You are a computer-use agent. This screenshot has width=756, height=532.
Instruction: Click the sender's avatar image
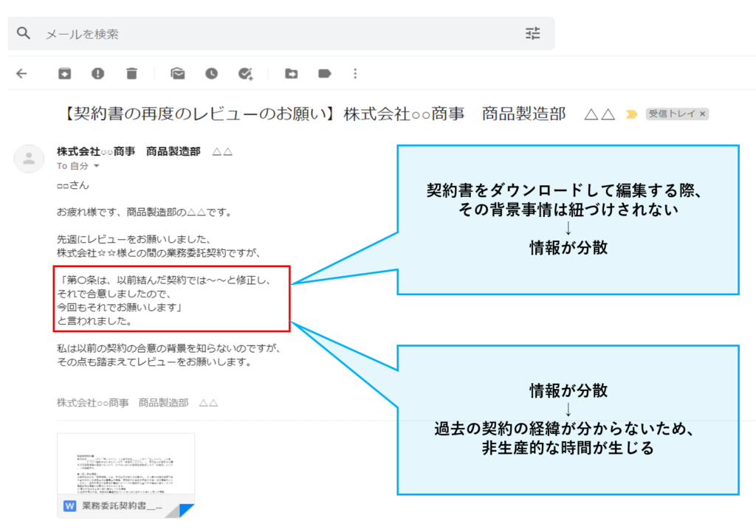pos(29,158)
